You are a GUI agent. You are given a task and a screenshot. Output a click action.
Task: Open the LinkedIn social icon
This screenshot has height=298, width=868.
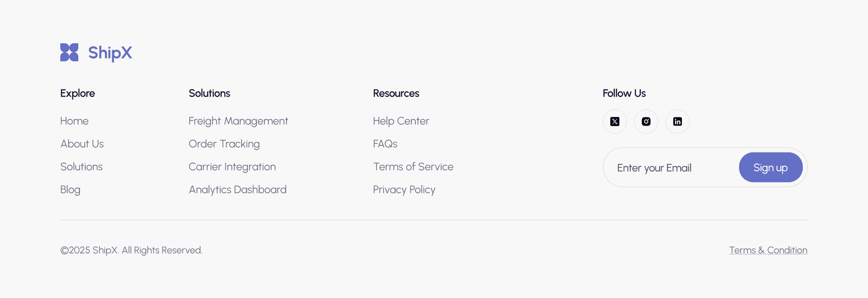pyautogui.click(x=677, y=121)
